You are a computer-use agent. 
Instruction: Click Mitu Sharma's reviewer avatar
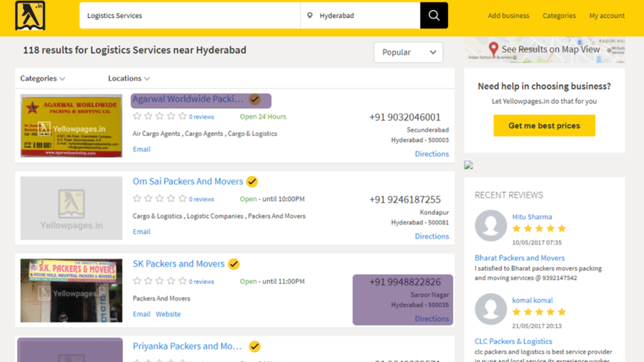(491, 225)
